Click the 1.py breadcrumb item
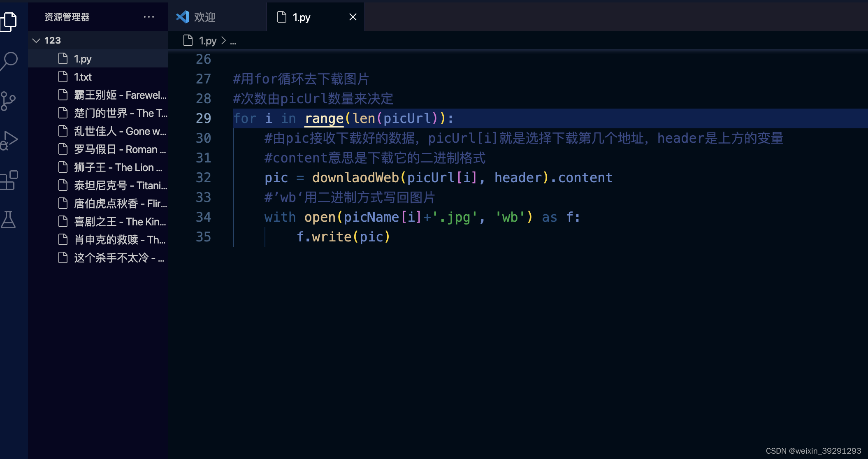This screenshot has height=459, width=868. (207, 41)
